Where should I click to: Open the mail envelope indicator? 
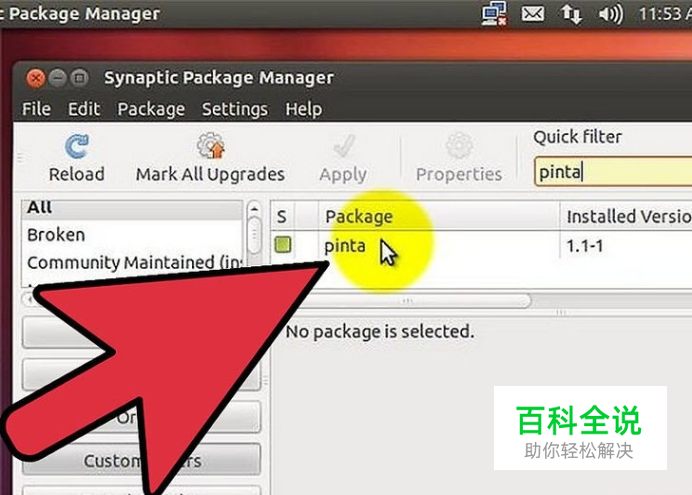point(533,15)
